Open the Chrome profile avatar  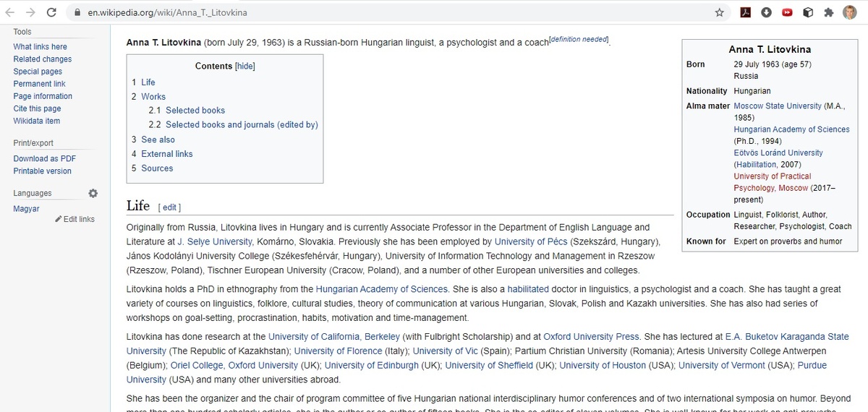850,12
